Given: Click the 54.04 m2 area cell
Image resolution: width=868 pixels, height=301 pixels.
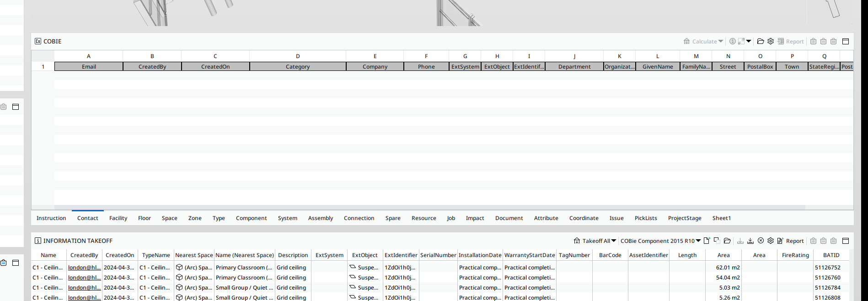Looking at the screenshot, I should coord(723,278).
